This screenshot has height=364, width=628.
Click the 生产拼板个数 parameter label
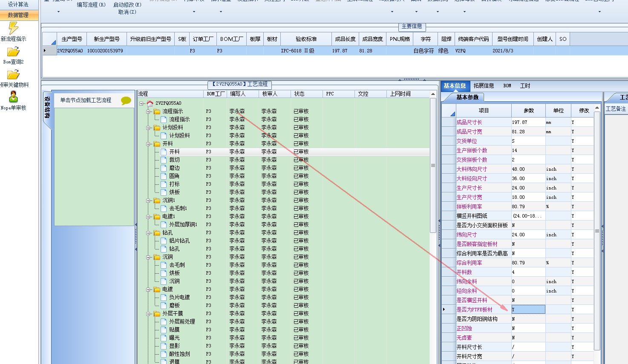(472, 150)
